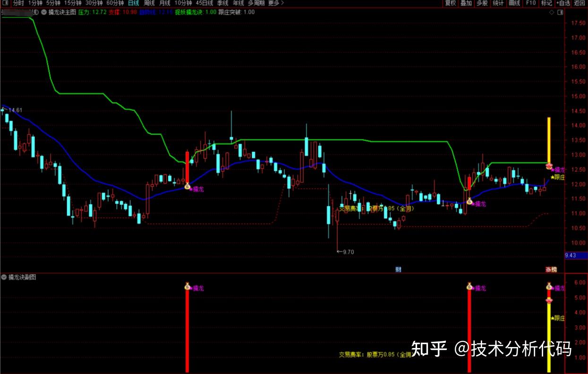Screen dimensions: 588x374
Task: Switch to 分时 intraday chart
Action: click(x=18, y=3)
